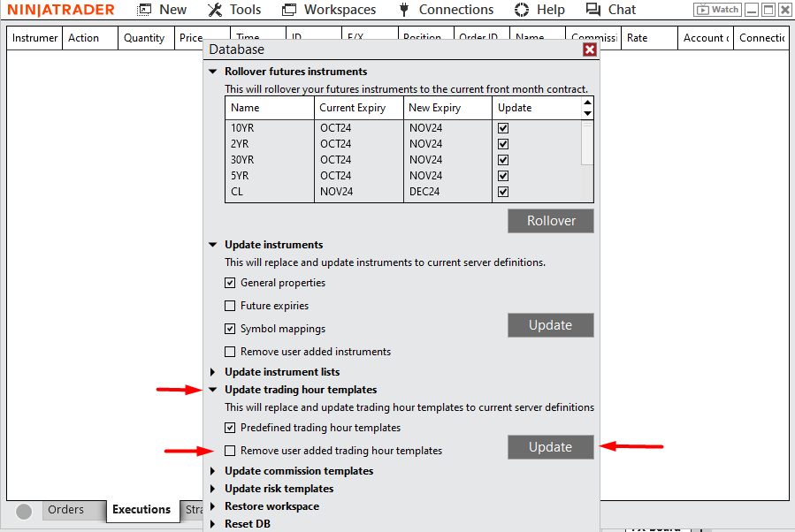Uncheck the 10YR rollover update checkbox

coord(503,128)
